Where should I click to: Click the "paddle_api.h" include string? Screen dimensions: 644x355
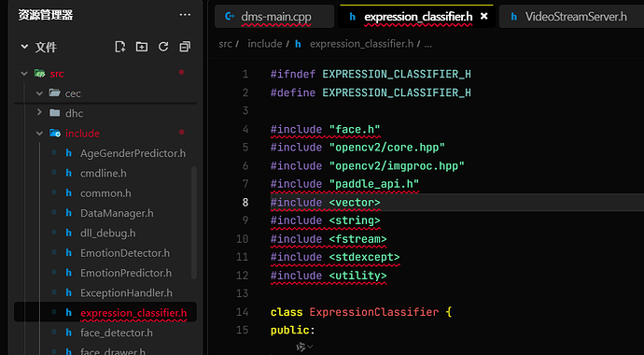(374, 184)
